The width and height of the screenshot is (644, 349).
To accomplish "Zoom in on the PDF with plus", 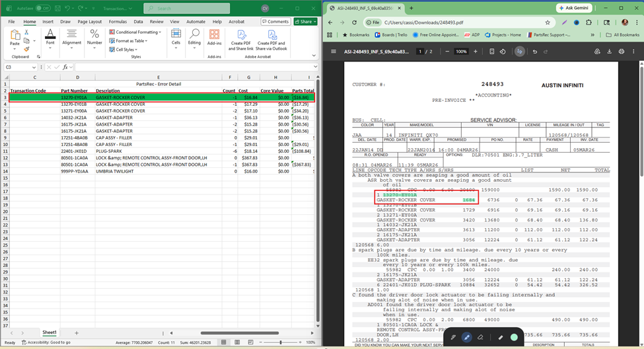I will pos(475,52).
